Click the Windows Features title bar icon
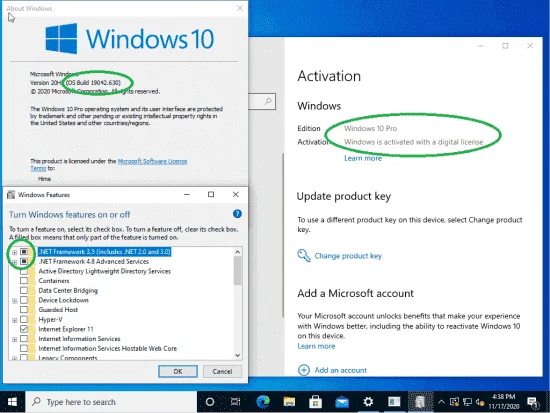Viewport: 550px width, 413px height. coord(11,195)
